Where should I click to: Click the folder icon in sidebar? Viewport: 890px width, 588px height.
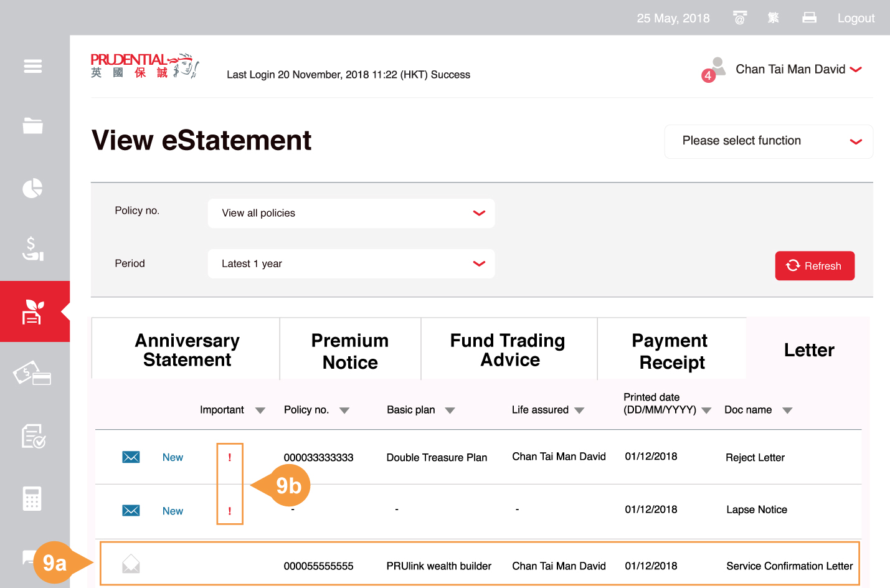pos(33,126)
